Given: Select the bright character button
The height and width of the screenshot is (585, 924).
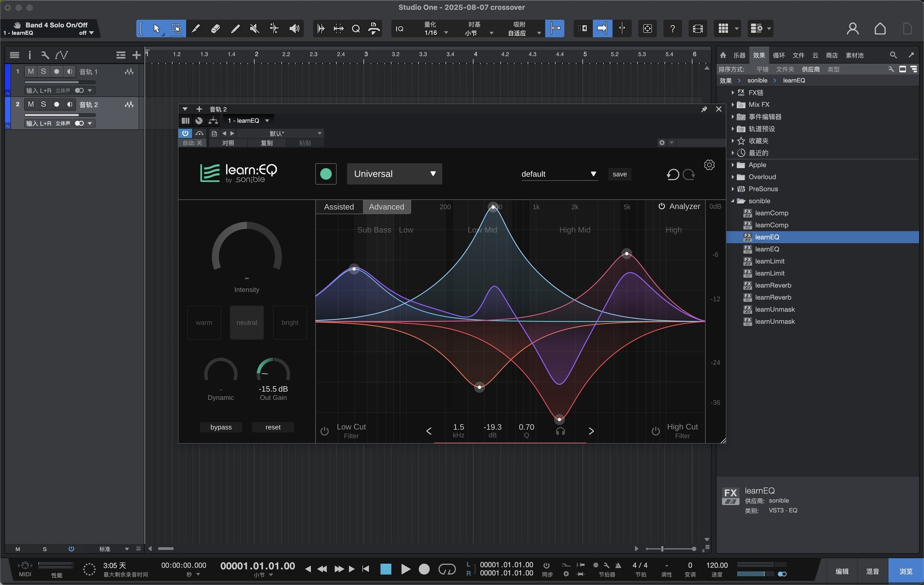Looking at the screenshot, I should click(290, 323).
